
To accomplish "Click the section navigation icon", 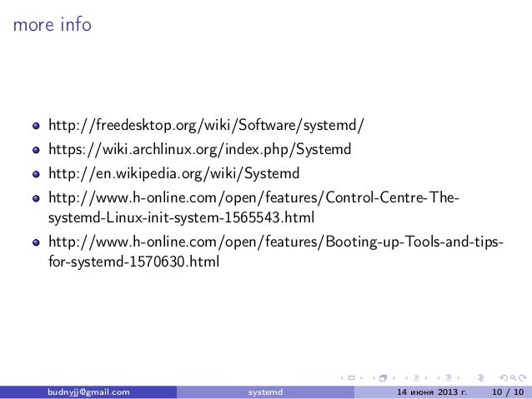I will click(x=449, y=377).
